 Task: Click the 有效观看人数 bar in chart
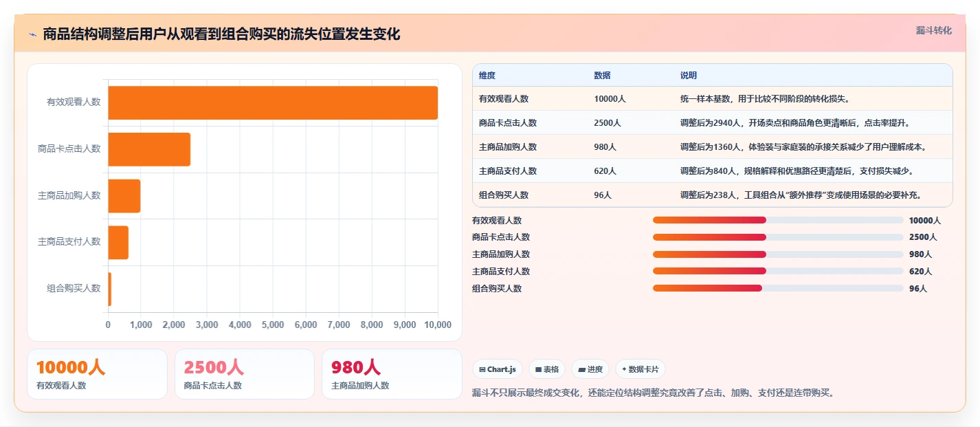tap(273, 102)
